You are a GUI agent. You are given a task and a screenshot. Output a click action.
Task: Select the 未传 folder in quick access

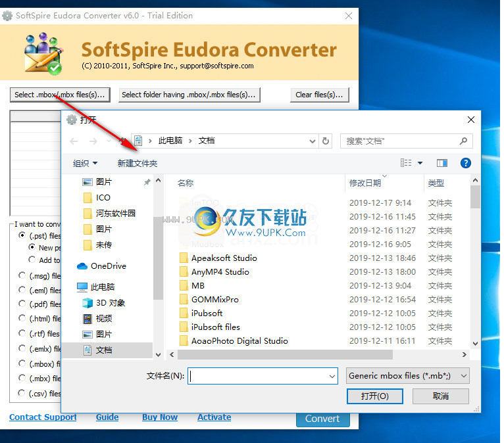click(x=97, y=245)
